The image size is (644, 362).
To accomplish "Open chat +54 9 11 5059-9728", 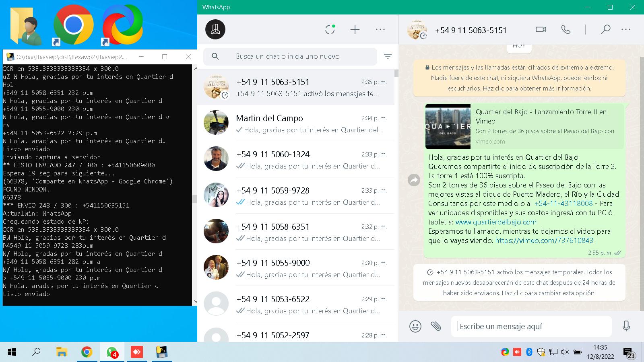I will pyautogui.click(x=296, y=195).
